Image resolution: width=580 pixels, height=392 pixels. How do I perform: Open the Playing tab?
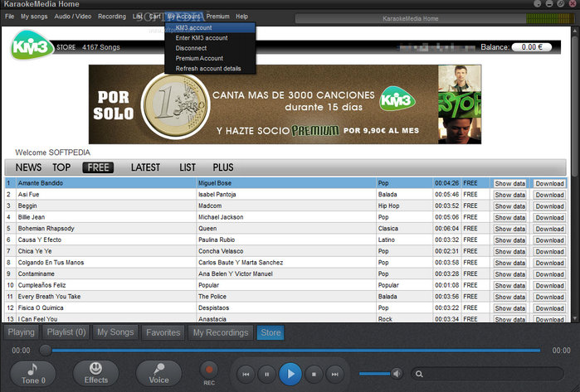click(x=21, y=332)
